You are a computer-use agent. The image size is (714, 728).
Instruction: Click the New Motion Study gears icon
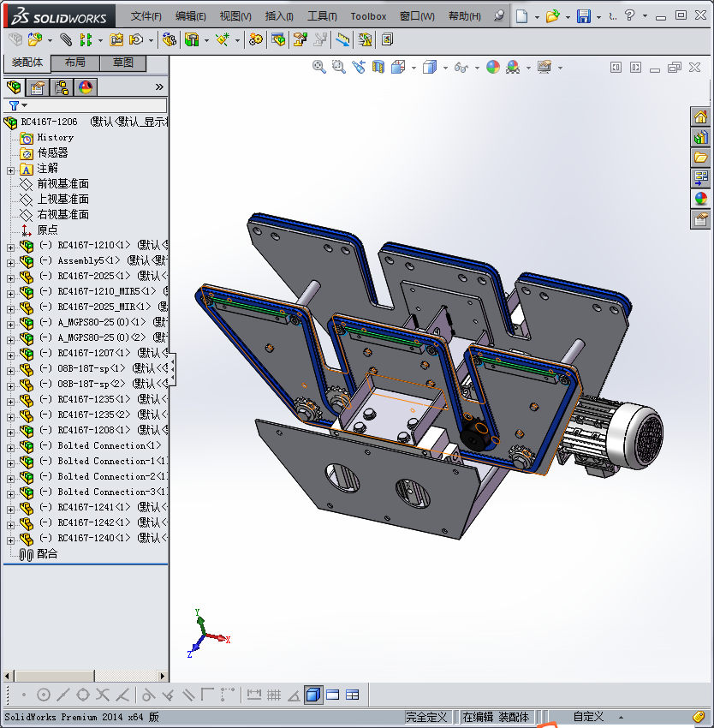(255, 40)
